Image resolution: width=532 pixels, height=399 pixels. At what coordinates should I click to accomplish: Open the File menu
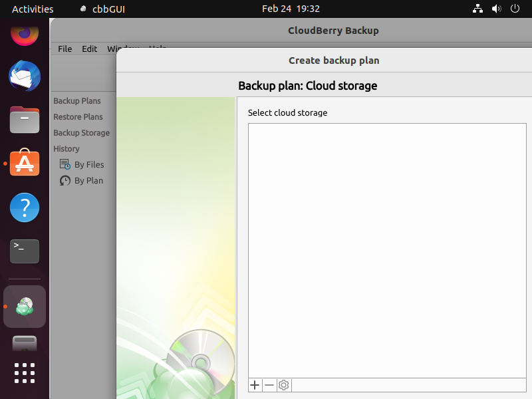point(65,49)
